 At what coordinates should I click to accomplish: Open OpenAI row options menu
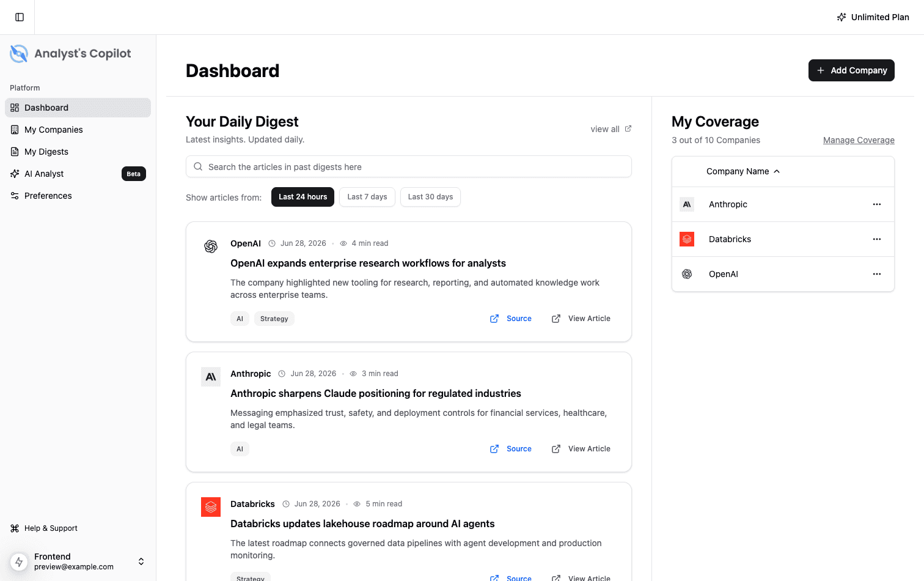tap(877, 274)
